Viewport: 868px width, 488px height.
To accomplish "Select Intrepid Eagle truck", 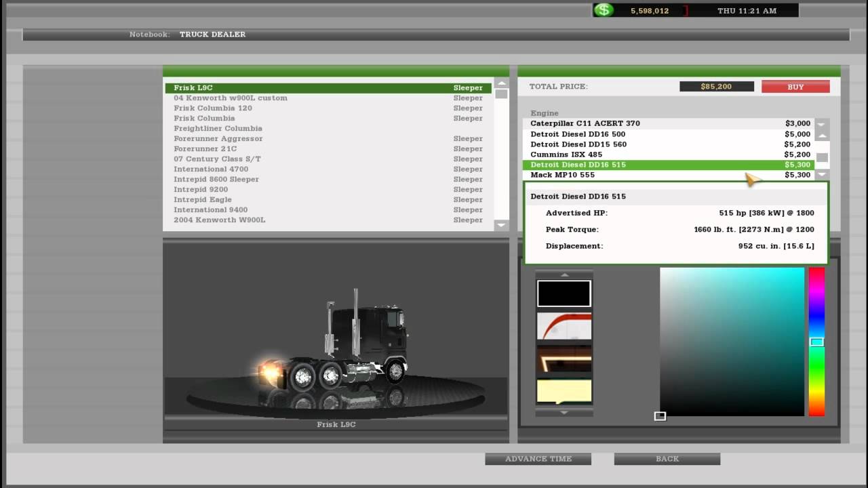I will pos(328,200).
